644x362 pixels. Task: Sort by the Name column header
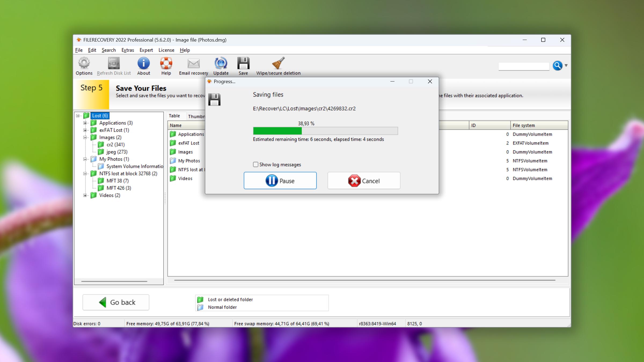pyautogui.click(x=186, y=125)
